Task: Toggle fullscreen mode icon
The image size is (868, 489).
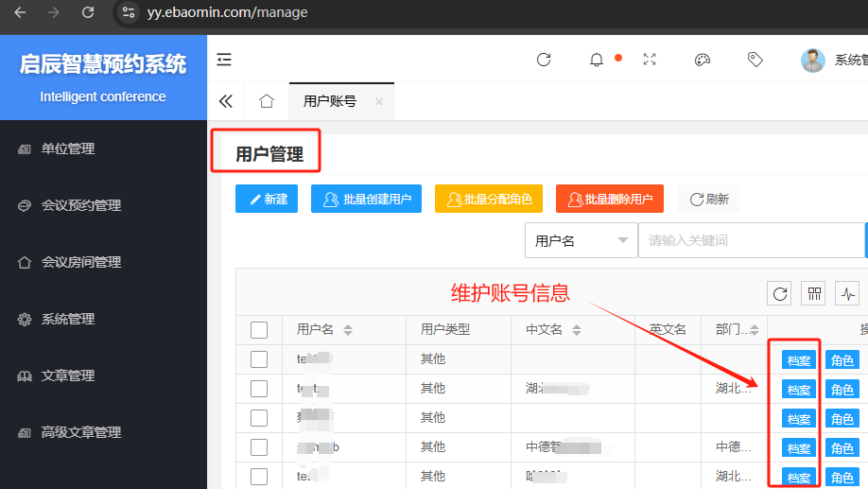Action: [x=650, y=60]
